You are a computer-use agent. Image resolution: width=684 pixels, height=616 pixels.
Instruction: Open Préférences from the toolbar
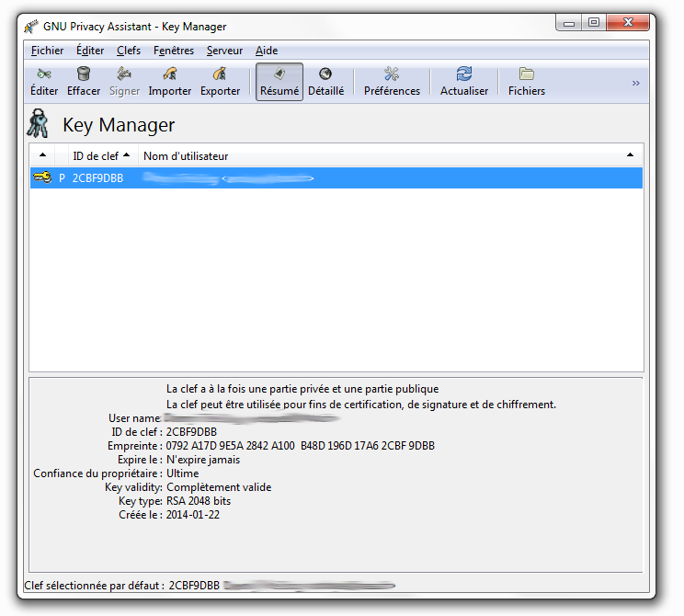pos(392,82)
